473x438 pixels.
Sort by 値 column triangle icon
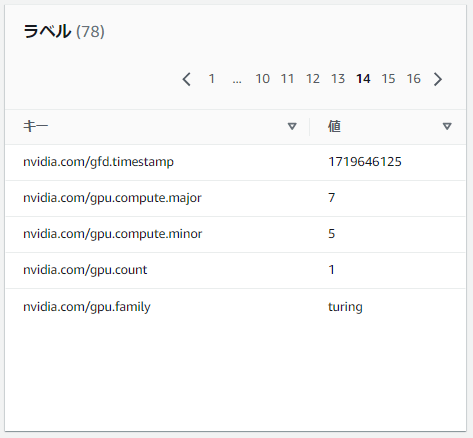click(x=447, y=126)
